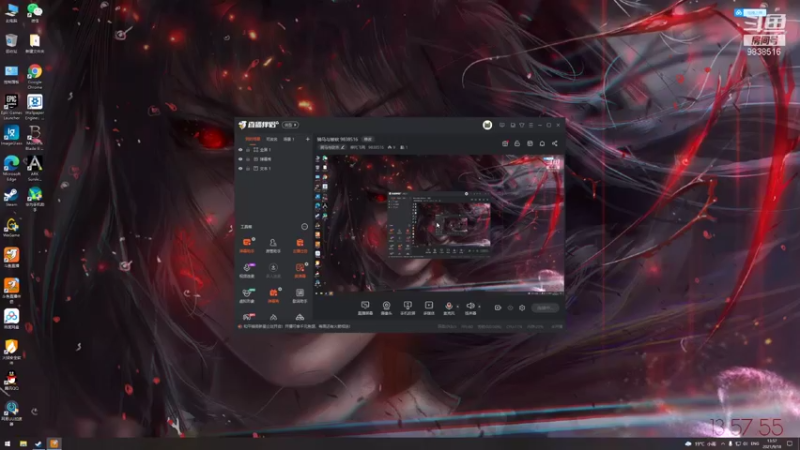Screen dimensions: 800x450
Task: Select the third source row in layer list
Action: [x=274, y=168]
